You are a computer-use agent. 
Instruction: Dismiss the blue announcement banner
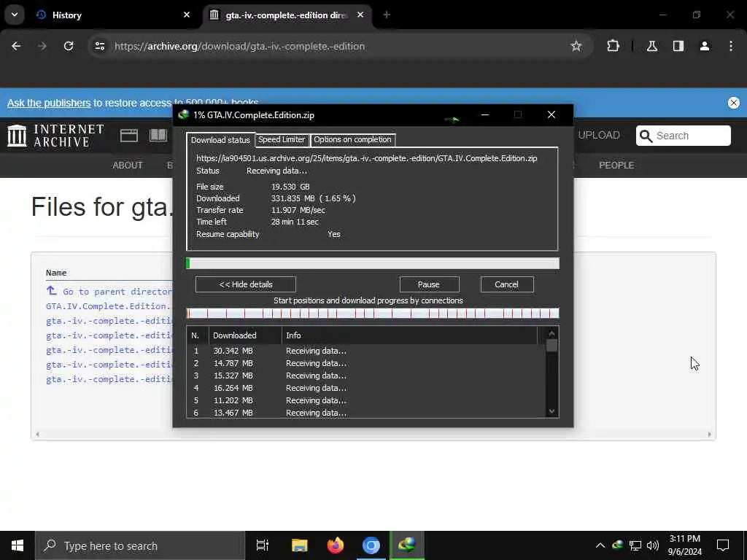[x=734, y=103]
